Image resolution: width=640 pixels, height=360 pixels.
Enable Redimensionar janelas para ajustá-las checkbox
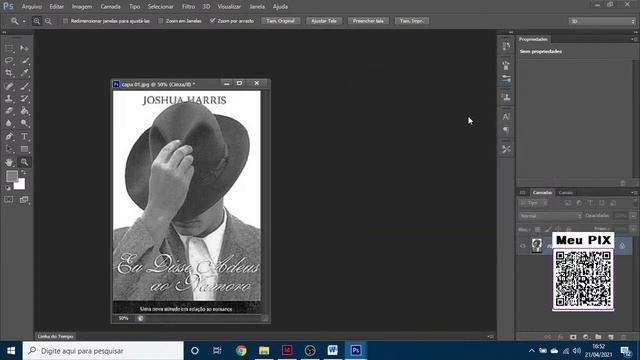tap(66, 21)
